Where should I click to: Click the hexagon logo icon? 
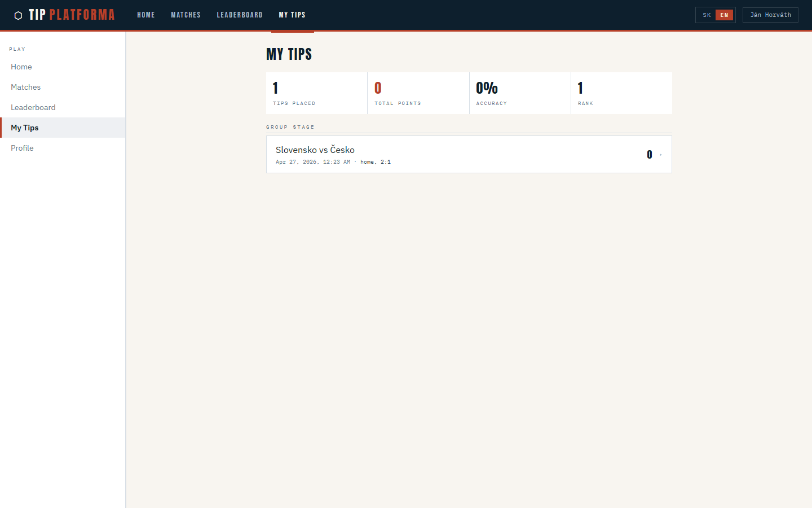tap(18, 15)
